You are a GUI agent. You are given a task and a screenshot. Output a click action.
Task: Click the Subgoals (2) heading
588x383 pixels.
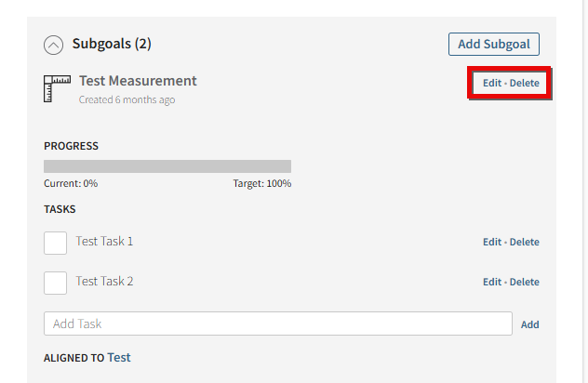point(112,44)
